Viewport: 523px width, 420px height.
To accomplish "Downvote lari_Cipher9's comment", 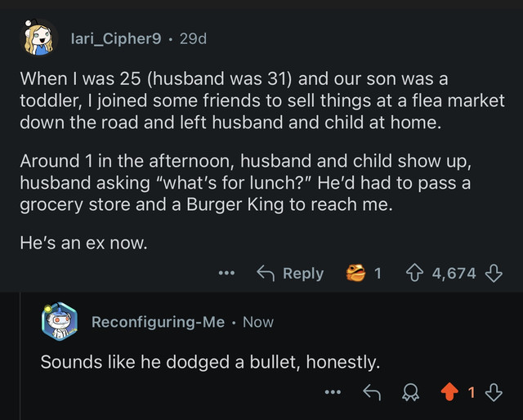I will [494, 273].
